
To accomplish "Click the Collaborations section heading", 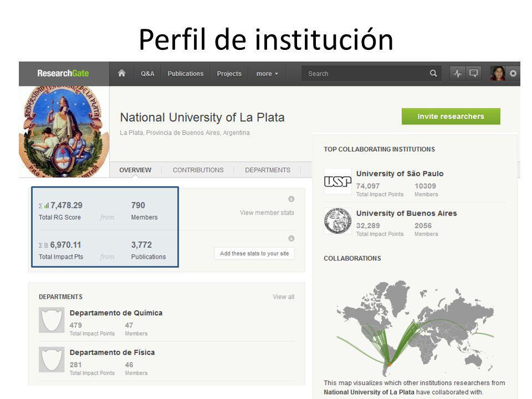I will click(x=352, y=259).
